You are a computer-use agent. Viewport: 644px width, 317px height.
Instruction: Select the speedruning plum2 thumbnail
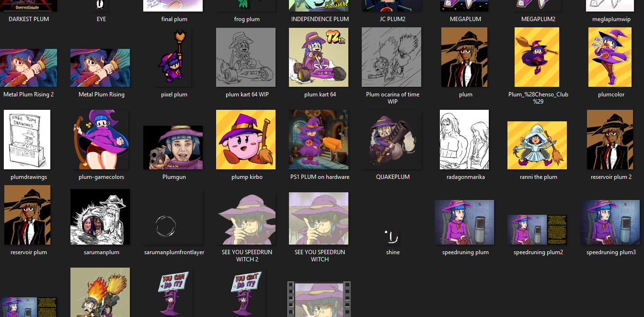pos(537,230)
